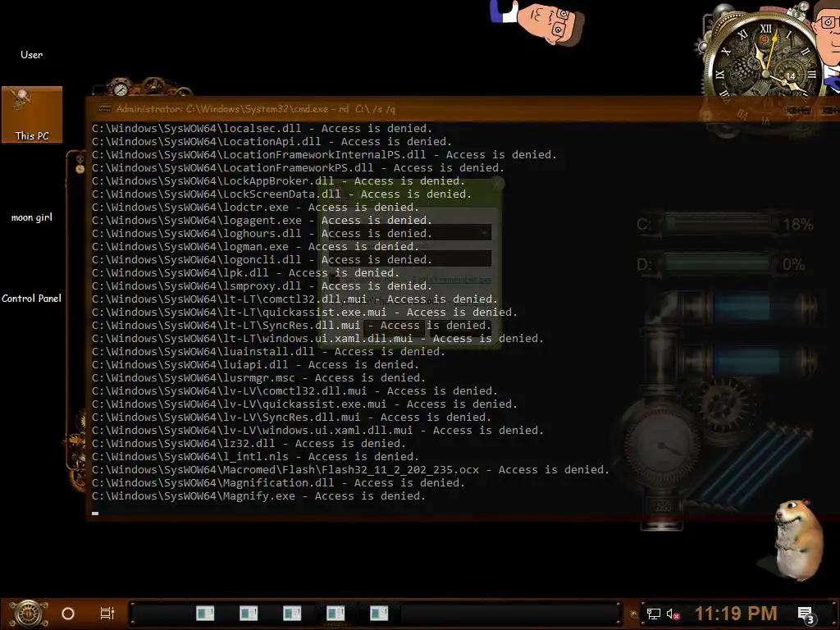This screenshot has width=840, height=630.
Task: Click the Magnification.dll output line
Action: pos(278,482)
